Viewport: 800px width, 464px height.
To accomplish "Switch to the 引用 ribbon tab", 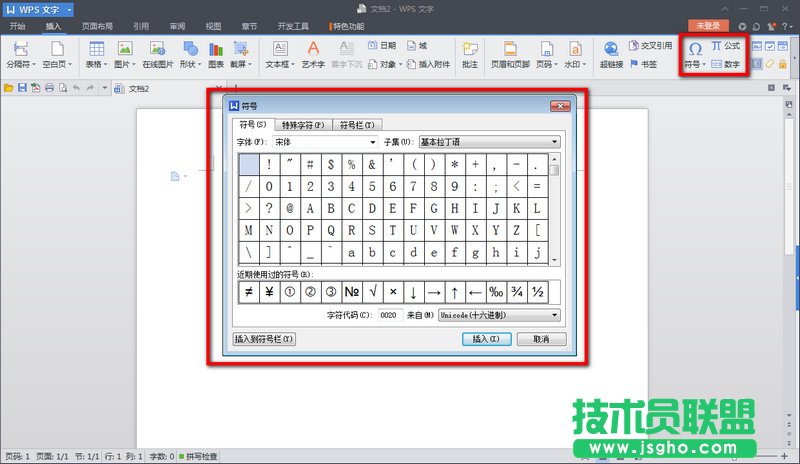I will [x=141, y=26].
